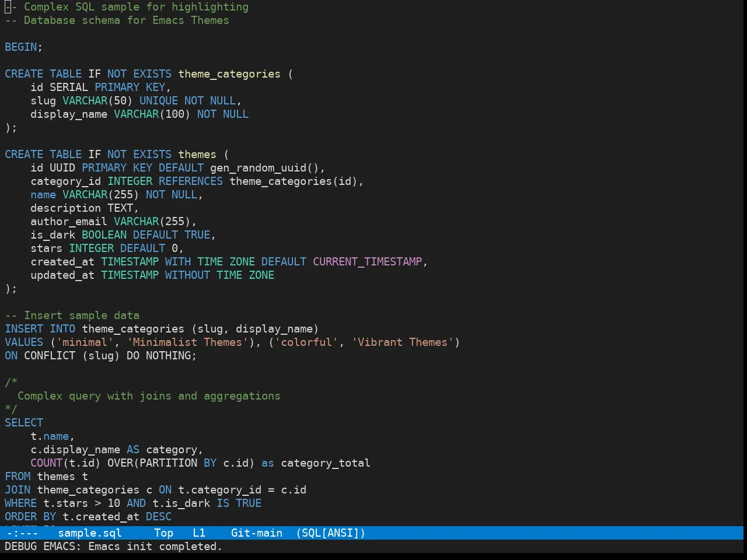Click the PARTITION BY clause text

pyautogui.click(x=178, y=463)
